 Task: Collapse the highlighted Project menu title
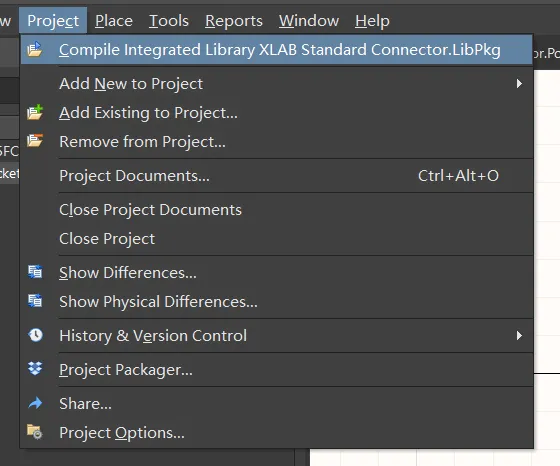pos(53,21)
